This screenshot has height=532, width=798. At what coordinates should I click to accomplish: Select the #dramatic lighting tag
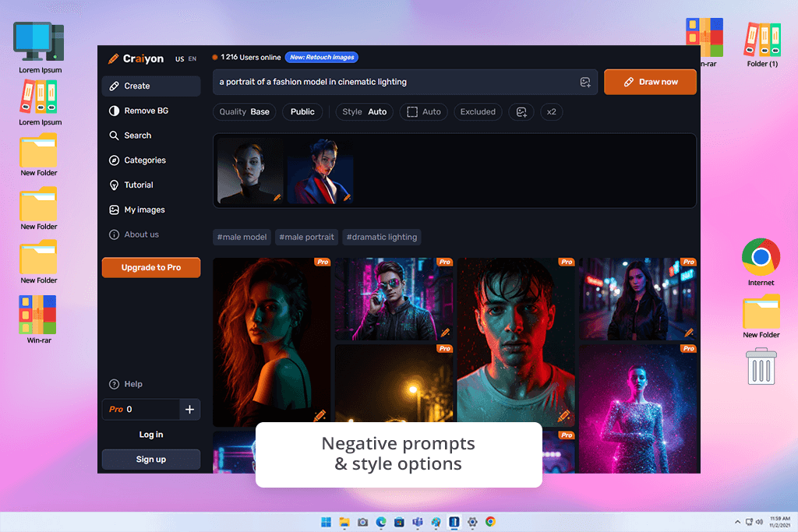coord(382,237)
